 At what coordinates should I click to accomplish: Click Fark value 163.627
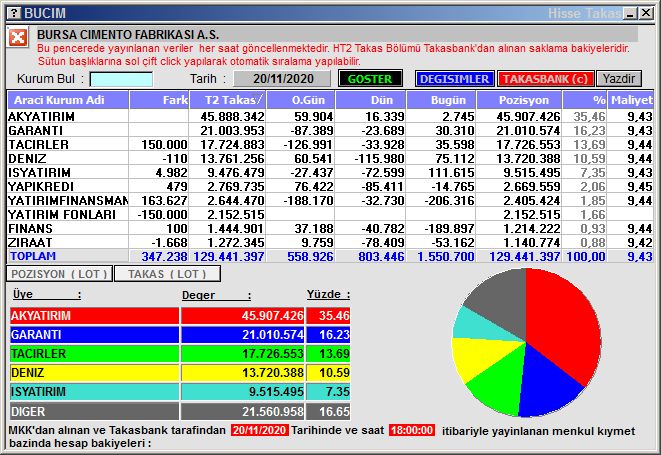[164, 200]
